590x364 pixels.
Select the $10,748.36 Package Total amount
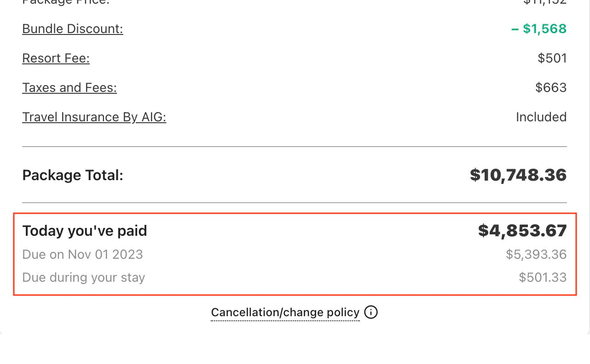pyautogui.click(x=518, y=175)
